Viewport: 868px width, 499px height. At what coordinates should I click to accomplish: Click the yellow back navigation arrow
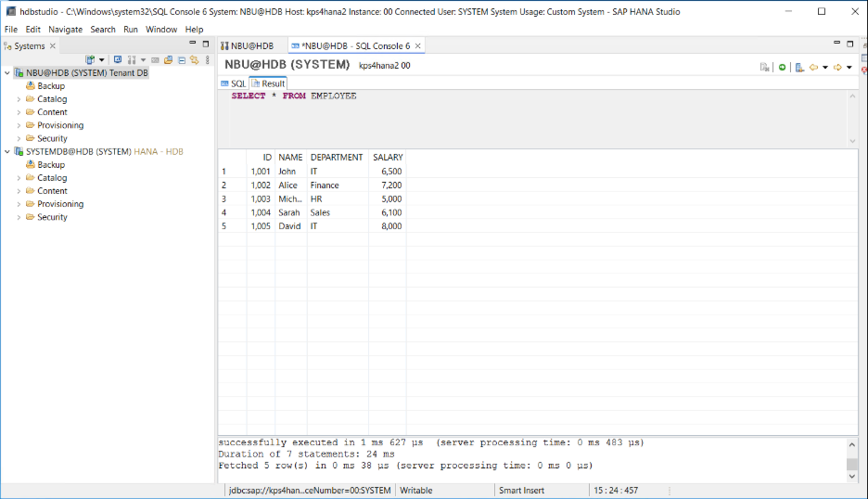(x=813, y=67)
